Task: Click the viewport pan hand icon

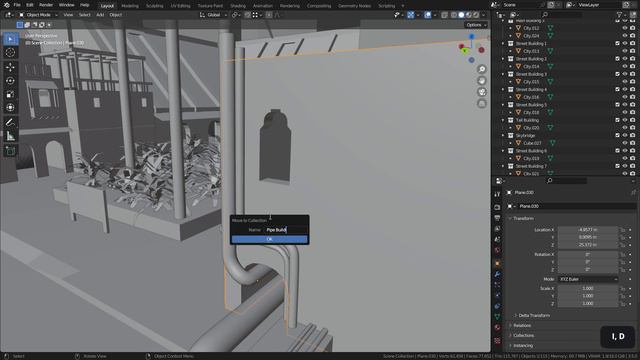Action: 482,80
